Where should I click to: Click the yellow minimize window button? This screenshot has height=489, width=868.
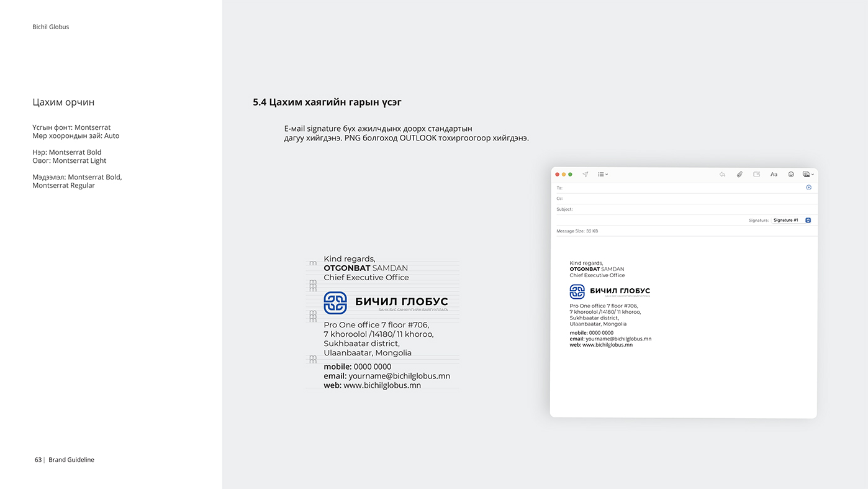[x=564, y=175]
